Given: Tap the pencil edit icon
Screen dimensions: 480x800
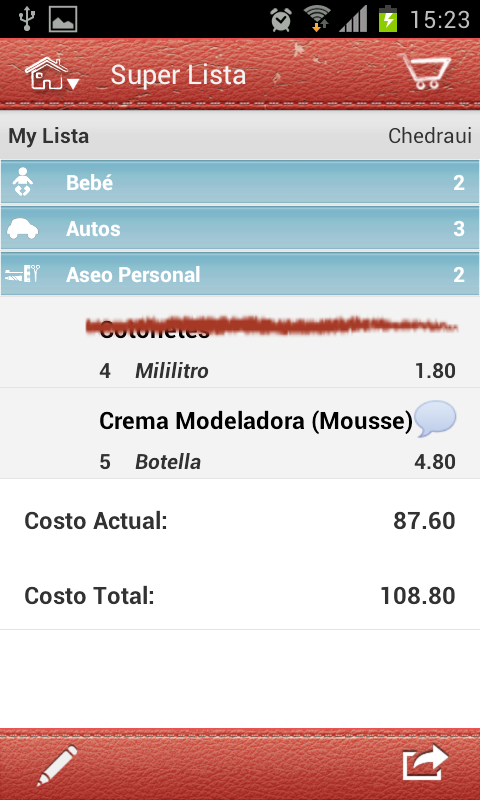Looking at the screenshot, I should click(x=57, y=765).
